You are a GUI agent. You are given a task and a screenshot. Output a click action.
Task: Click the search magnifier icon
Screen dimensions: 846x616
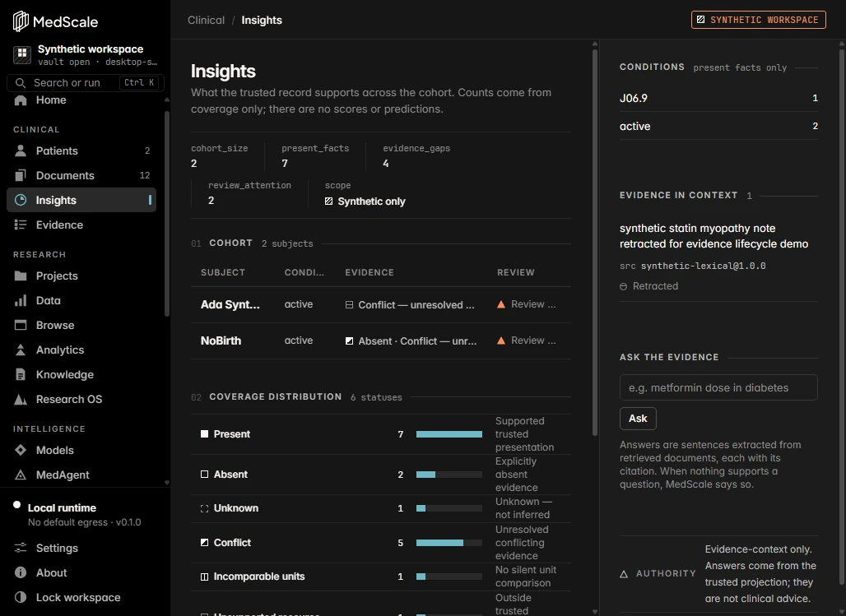(x=21, y=83)
